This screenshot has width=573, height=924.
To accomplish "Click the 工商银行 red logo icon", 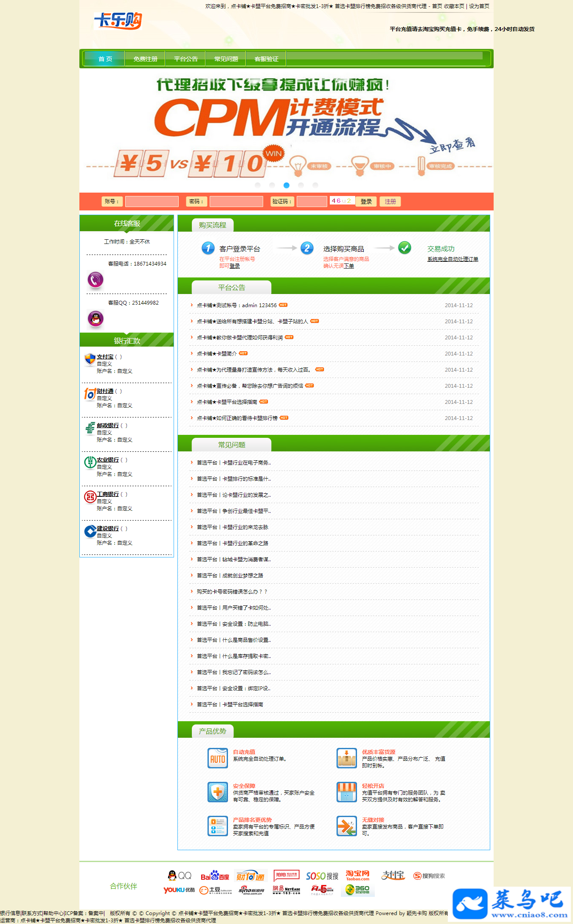I will coord(90,497).
